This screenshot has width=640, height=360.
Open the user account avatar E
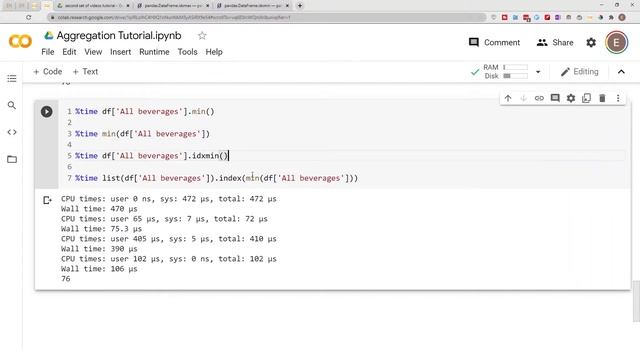point(616,42)
